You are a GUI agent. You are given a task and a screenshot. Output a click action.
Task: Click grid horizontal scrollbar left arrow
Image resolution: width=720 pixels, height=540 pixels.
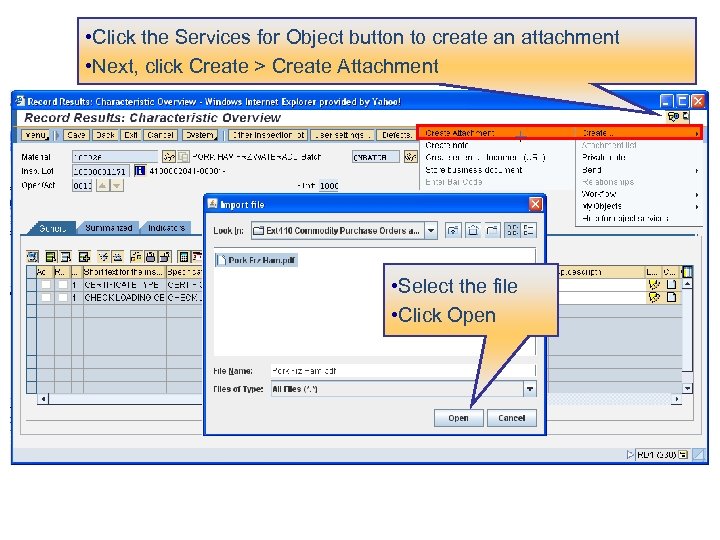click(x=43, y=399)
